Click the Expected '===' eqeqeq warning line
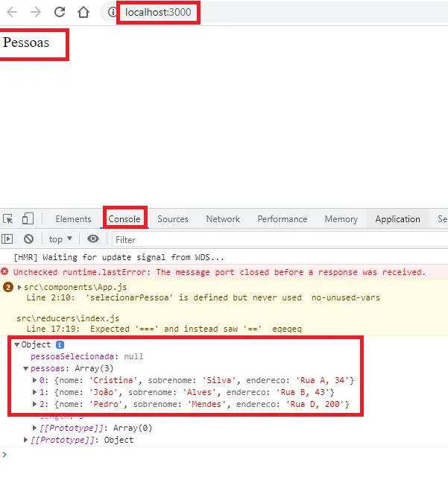 pyautogui.click(x=164, y=329)
